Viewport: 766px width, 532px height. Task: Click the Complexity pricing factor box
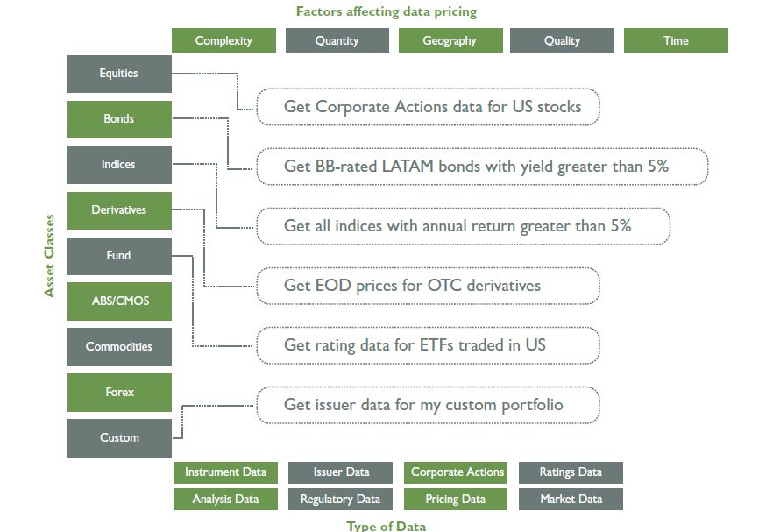[x=223, y=40]
